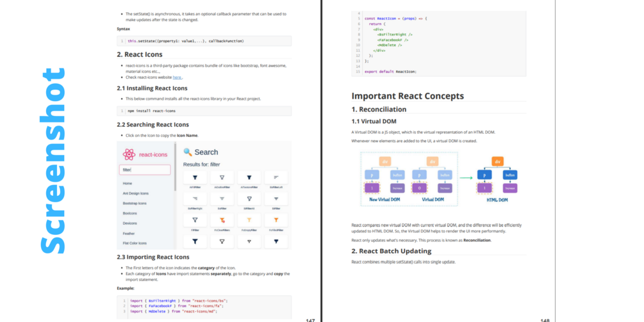The height and width of the screenshot is (322, 644).
Task: Open Ant Design Icons category
Action: [x=136, y=193]
